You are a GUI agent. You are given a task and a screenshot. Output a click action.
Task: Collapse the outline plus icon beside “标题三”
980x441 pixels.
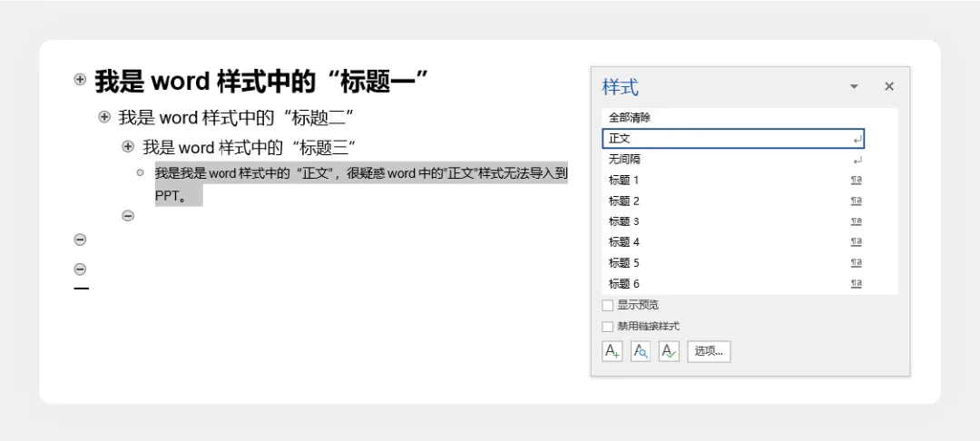click(x=128, y=147)
